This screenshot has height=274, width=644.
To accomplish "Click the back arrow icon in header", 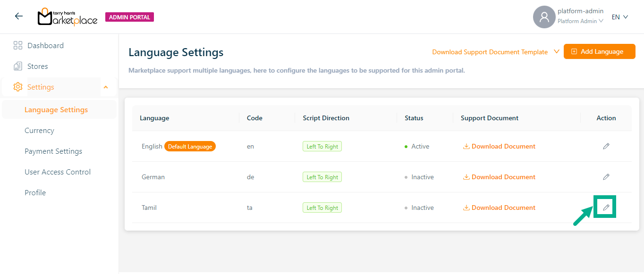I will (x=19, y=17).
